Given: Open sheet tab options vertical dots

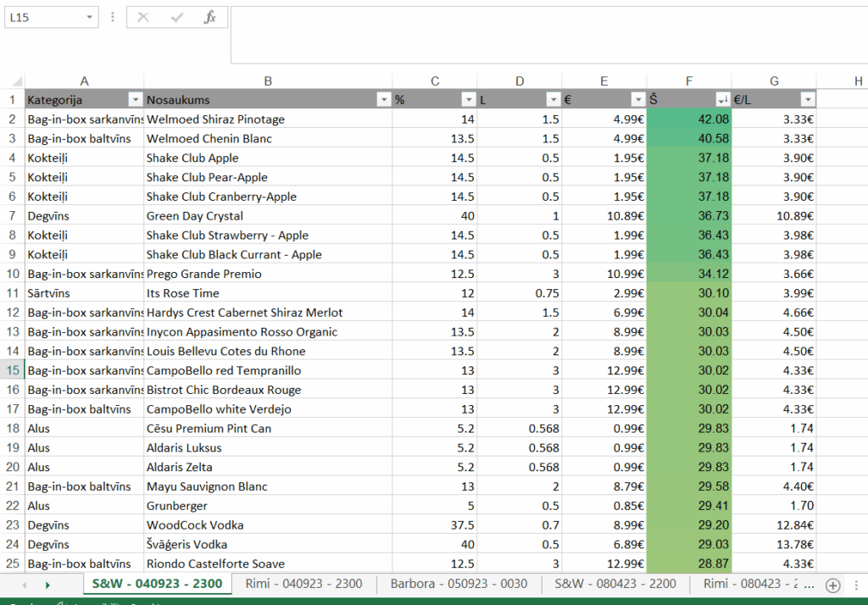Looking at the screenshot, I should tap(856, 585).
